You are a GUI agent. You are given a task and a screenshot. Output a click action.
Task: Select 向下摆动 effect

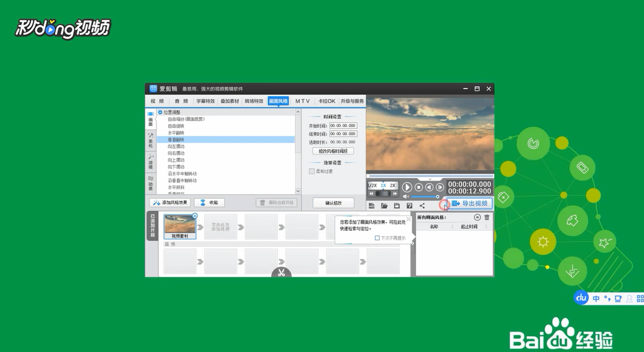[x=176, y=167]
